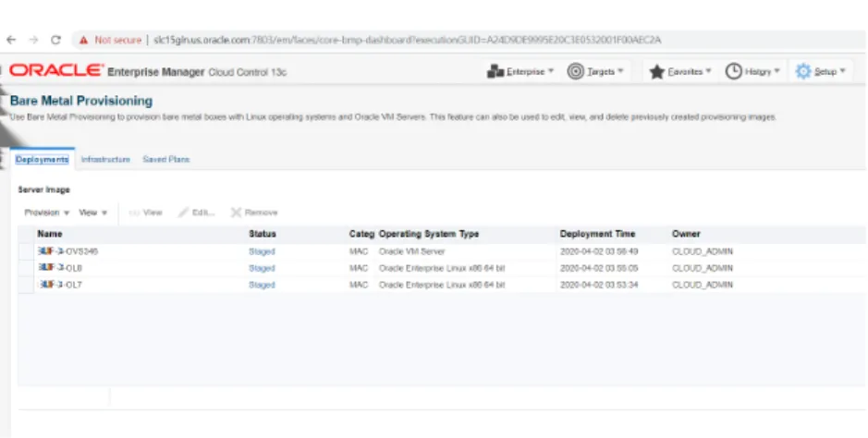Viewport: 868px width, 438px height.
Task: Click the Not secure warning icon
Action: [83, 40]
